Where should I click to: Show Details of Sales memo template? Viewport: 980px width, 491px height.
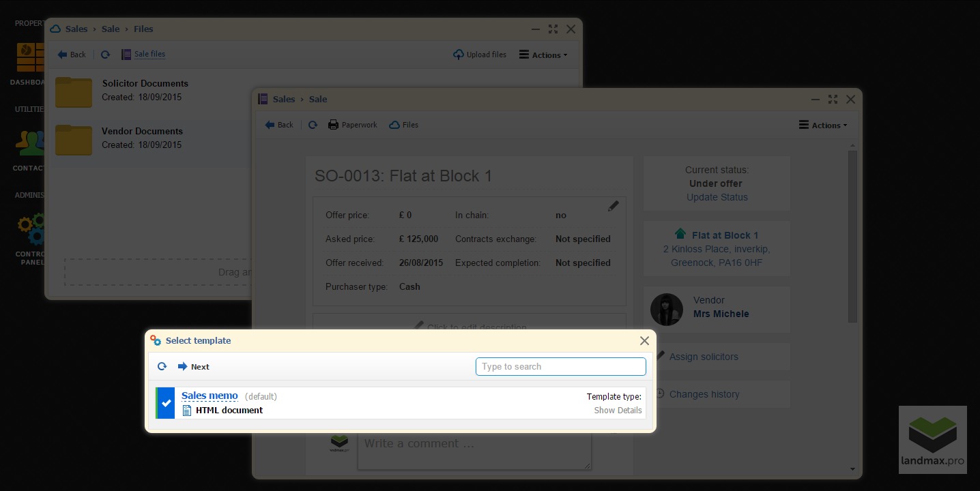pyautogui.click(x=617, y=410)
